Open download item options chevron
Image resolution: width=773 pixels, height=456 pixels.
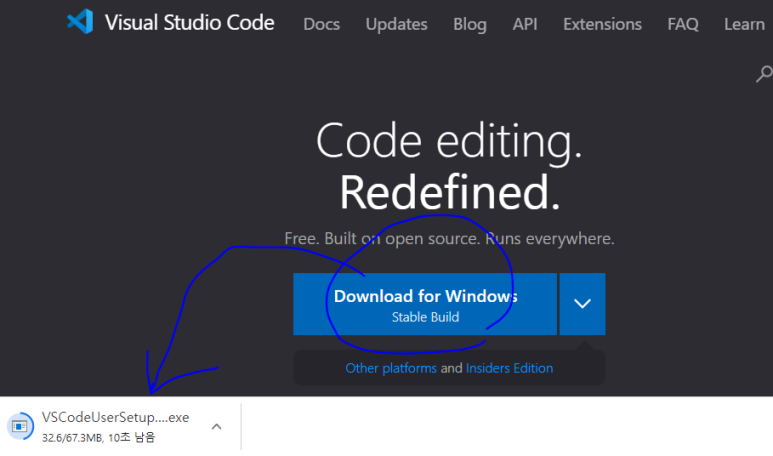(x=216, y=426)
